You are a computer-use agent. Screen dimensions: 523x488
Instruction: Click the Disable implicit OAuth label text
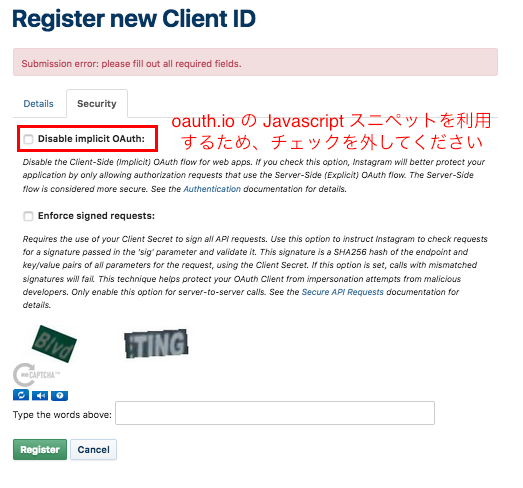tap(91, 139)
